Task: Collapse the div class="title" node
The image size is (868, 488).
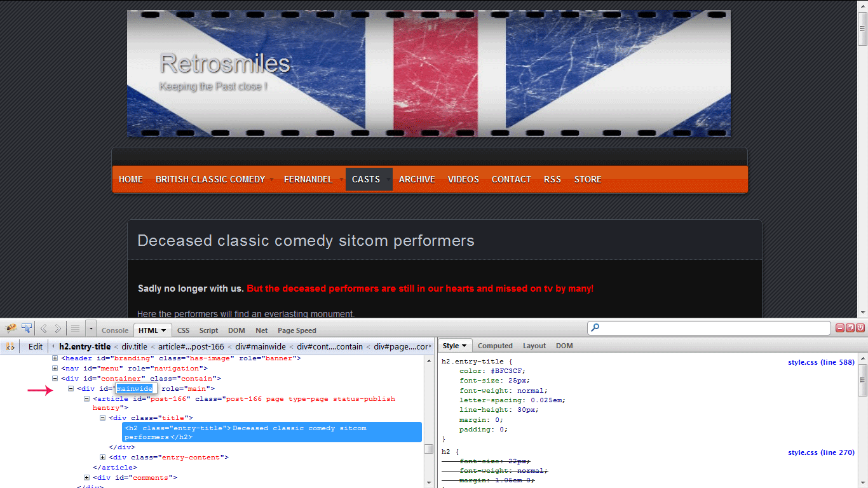Action: click(x=103, y=418)
